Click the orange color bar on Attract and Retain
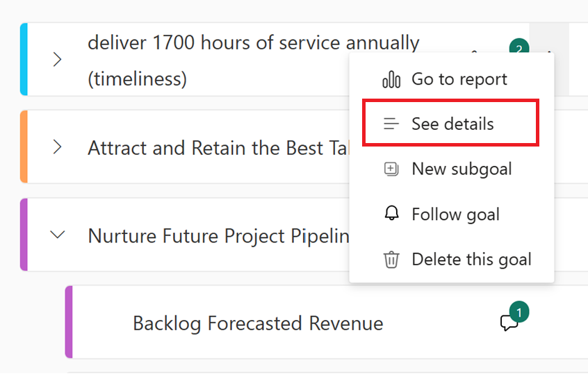Viewport: 588px width, 375px height. pos(24,147)
